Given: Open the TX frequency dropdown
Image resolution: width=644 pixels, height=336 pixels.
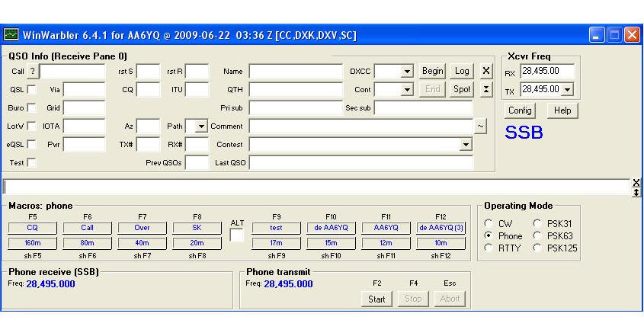Looking at the screenshot, I should [x=567, y=89].
